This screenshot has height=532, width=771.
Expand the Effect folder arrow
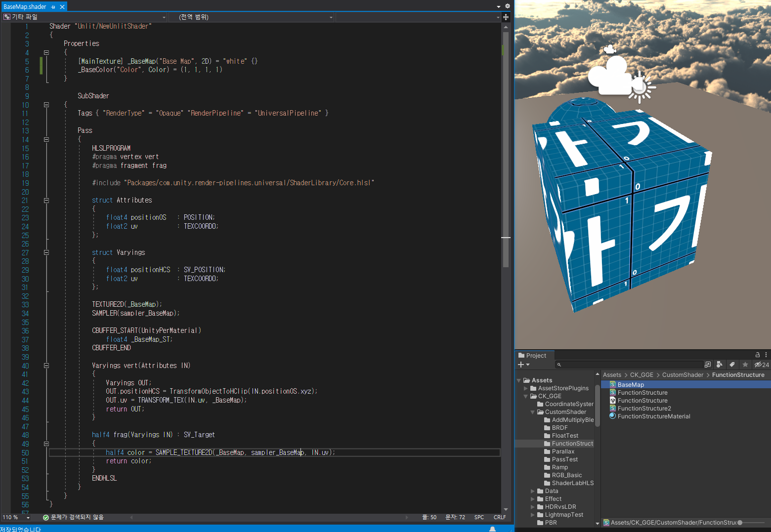pos(533,499)
